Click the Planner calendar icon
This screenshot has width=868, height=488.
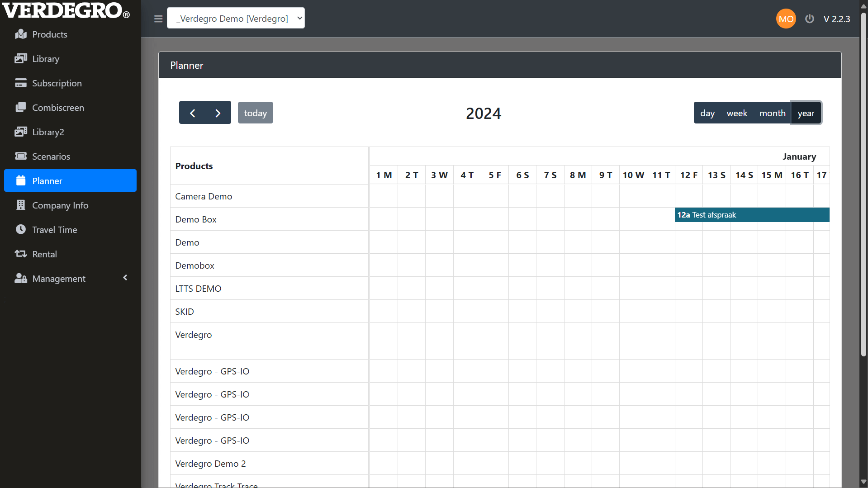(x=21, y=181)
